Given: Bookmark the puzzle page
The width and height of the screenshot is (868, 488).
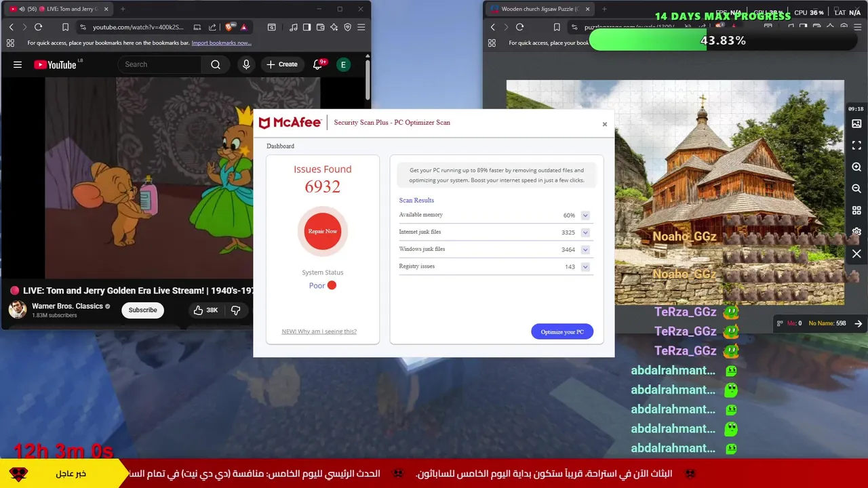Looking at the screenshot, I should [557, 27].
